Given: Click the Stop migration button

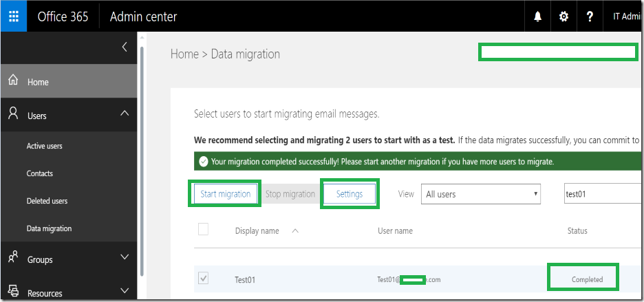Looking at the screenshot, I should pos(290,194).
